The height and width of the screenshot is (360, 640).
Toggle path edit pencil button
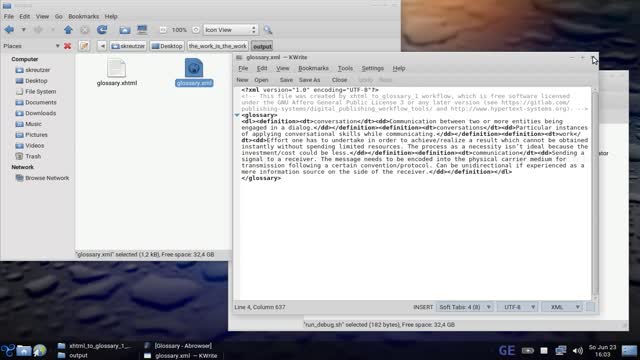(84, 46)
